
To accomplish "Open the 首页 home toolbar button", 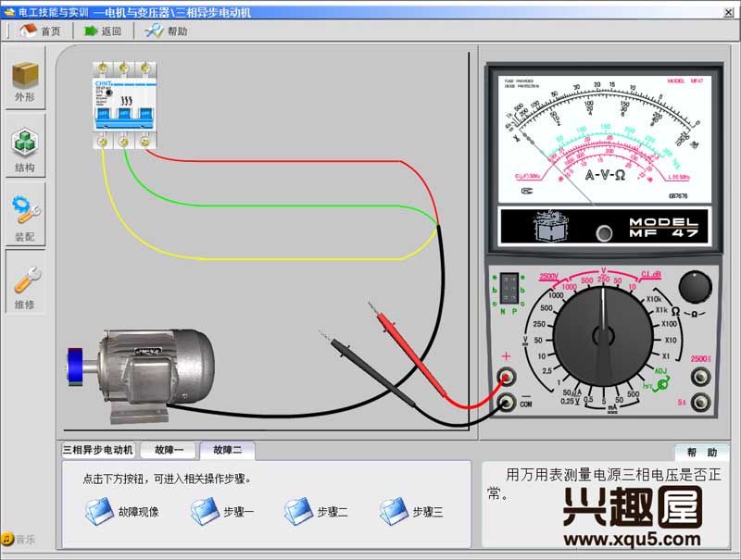I will (x=40, y=31).
